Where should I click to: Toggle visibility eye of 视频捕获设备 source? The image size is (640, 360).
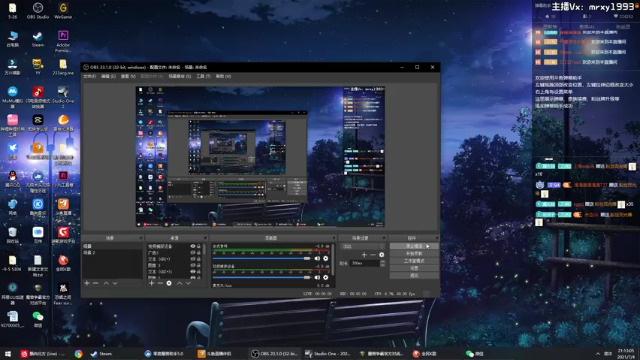click(x=193, y=246)
